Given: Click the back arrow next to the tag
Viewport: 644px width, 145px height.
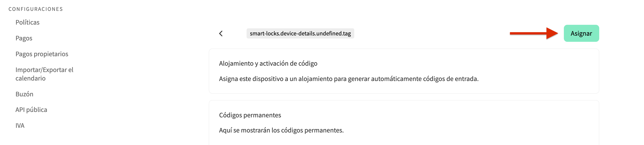Looking at the screenshot, I should (x=222, y=33).
